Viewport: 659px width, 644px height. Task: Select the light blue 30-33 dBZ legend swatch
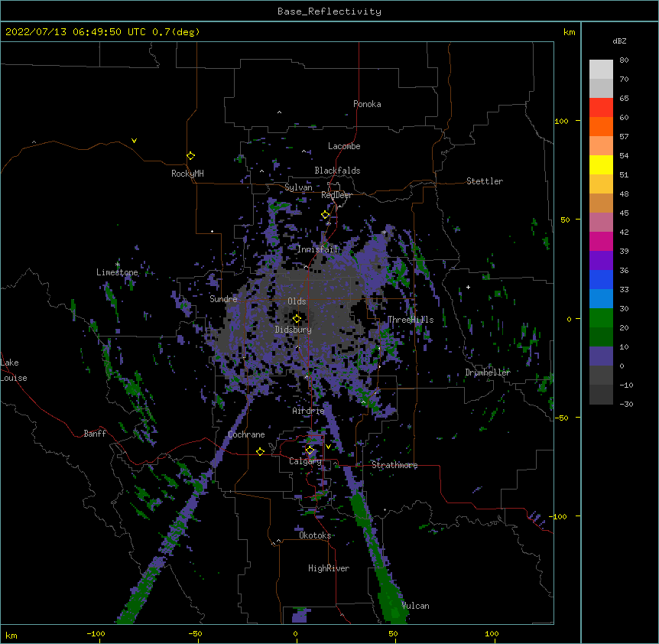coord(601,299)
